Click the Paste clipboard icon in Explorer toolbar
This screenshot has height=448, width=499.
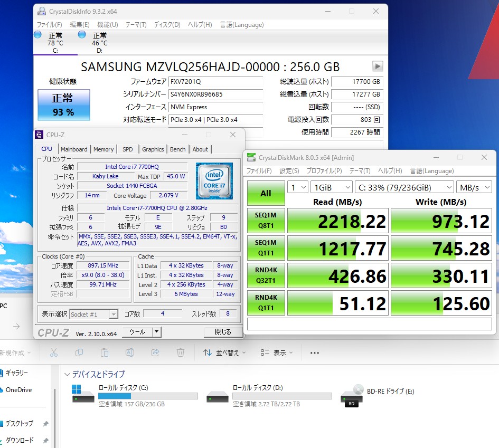(x=105, y=352)
